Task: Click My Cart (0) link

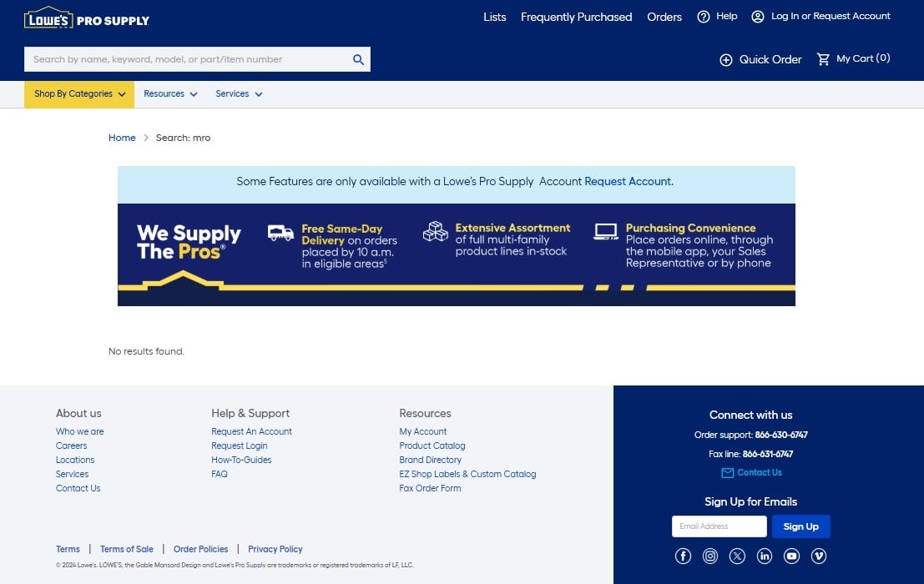Action: [863, 58]
